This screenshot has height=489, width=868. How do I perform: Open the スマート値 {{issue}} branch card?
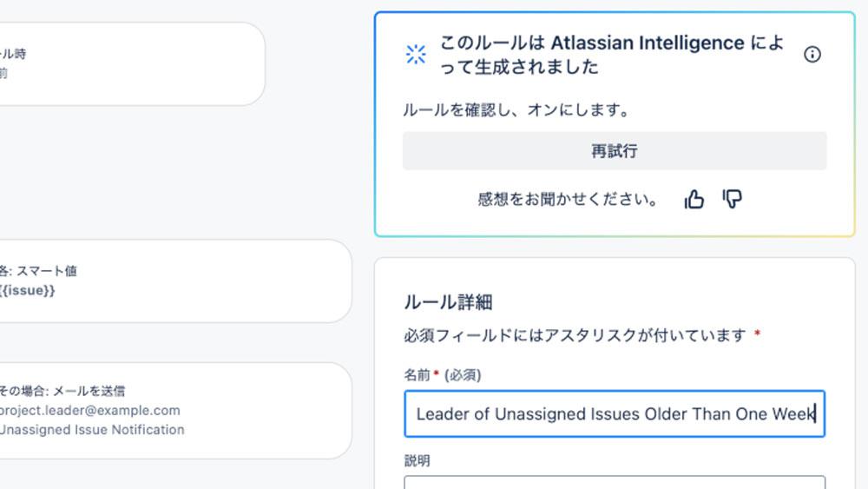pos(174,281)
